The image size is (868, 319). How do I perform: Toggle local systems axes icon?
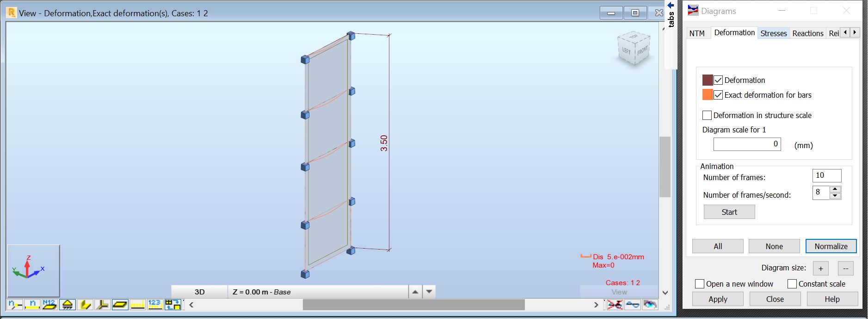tap(103, 305)
